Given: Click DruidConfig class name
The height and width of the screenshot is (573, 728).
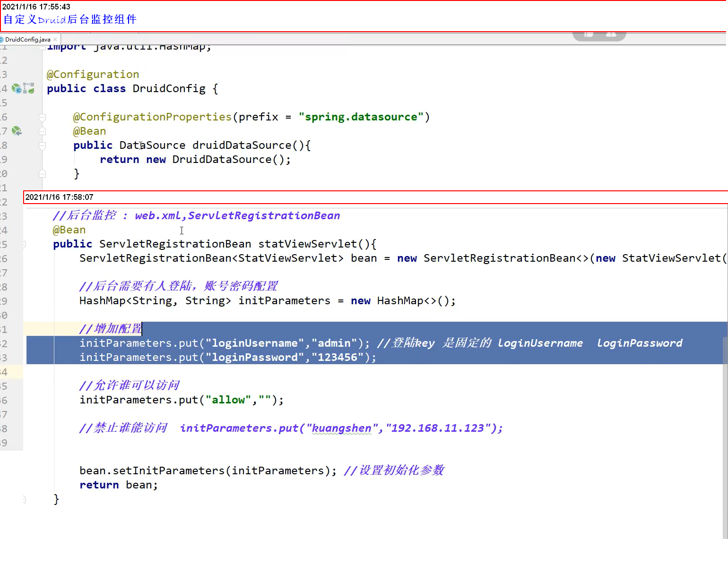Looking at the screenshot, I should pos(169,88).
